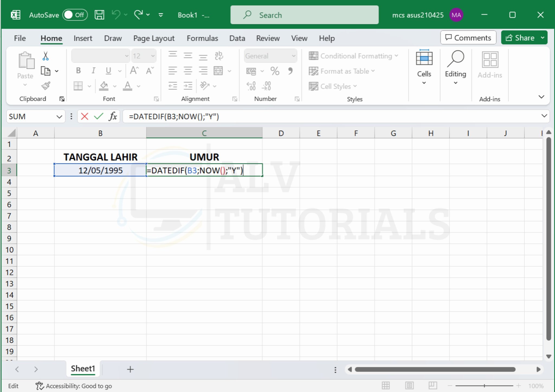Select Normal view in status bar
Screen dimensions: 555x392
click(x=386, y=385)
